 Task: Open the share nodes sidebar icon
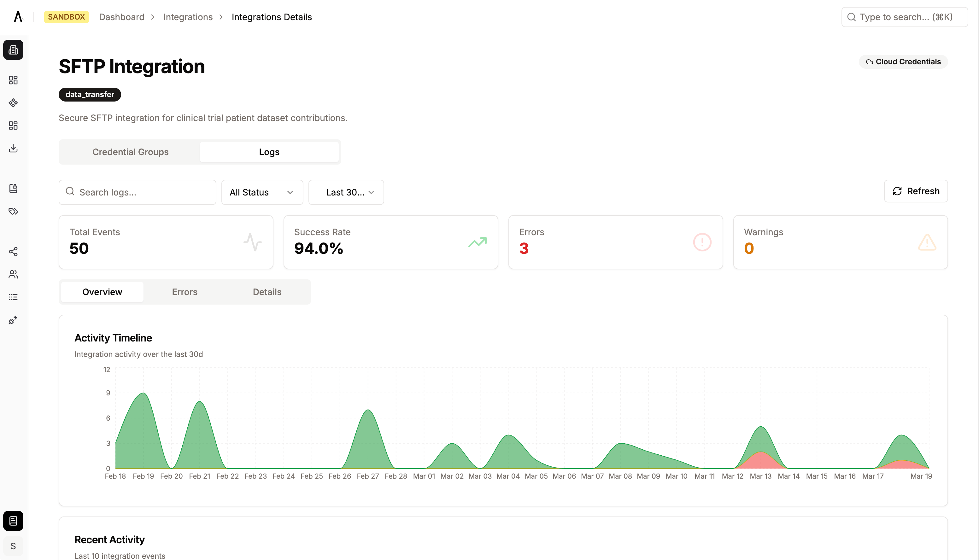(x=13, y=252)
